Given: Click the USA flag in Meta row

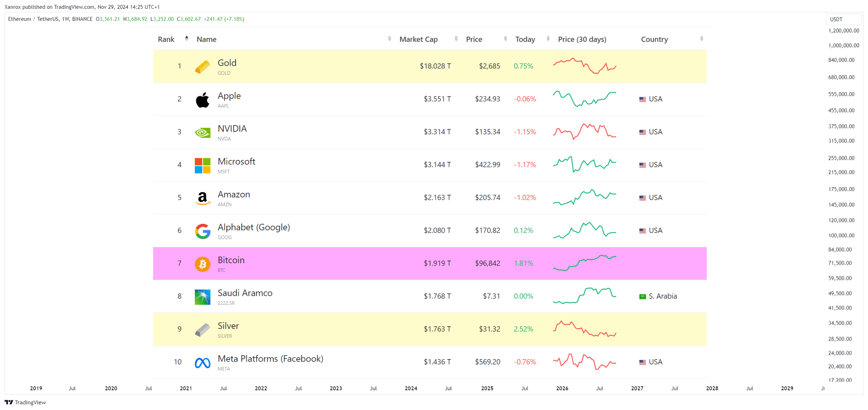Looking at the screenshot, I should 642,362.
